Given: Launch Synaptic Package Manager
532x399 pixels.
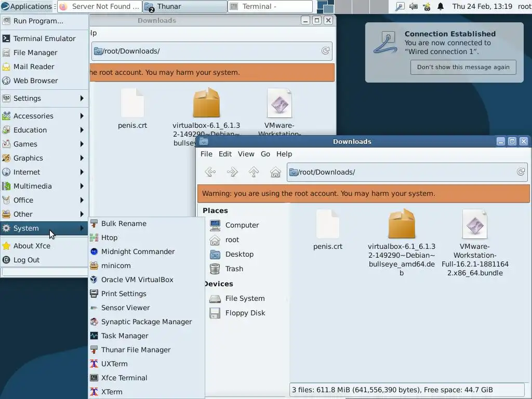Looking at the screenshot, I should click(146, 322).
